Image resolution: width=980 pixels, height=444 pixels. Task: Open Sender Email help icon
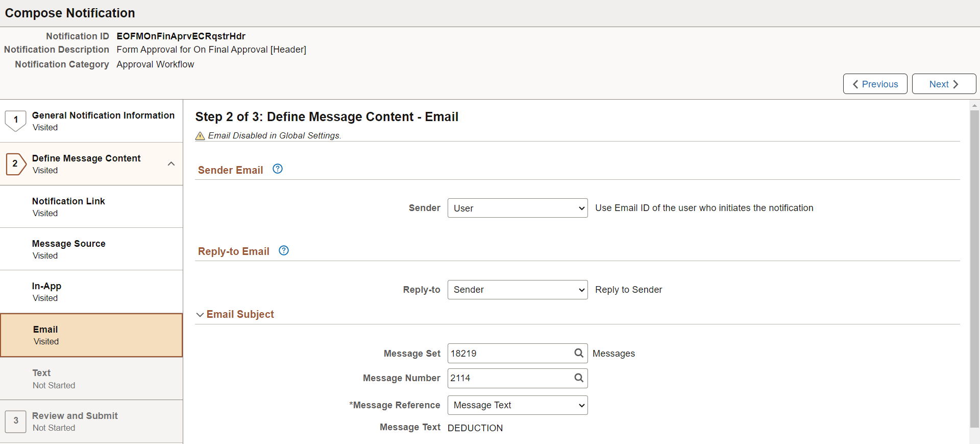(278, 169)
